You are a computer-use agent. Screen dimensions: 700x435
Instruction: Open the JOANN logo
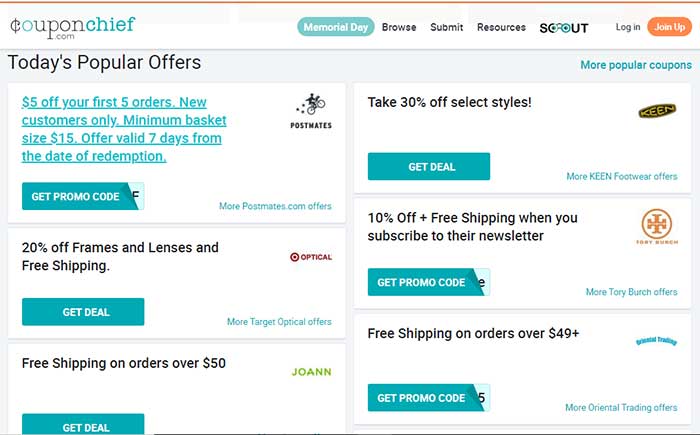tap(312, 372)
